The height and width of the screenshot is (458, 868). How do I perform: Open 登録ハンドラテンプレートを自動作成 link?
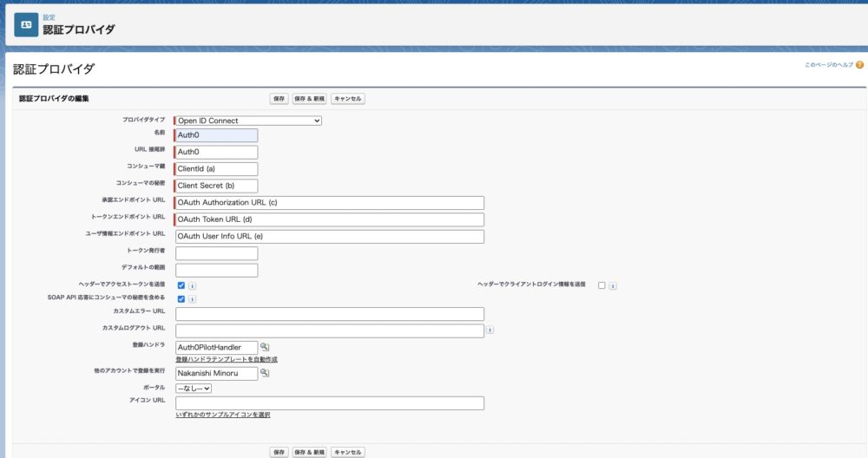[227, 359]
